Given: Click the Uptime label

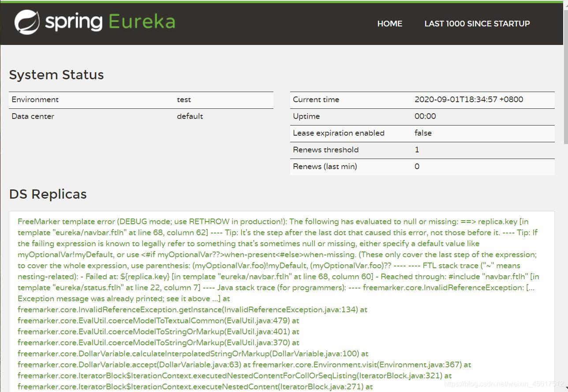Looking at the screenshot, I should [306, 116].
